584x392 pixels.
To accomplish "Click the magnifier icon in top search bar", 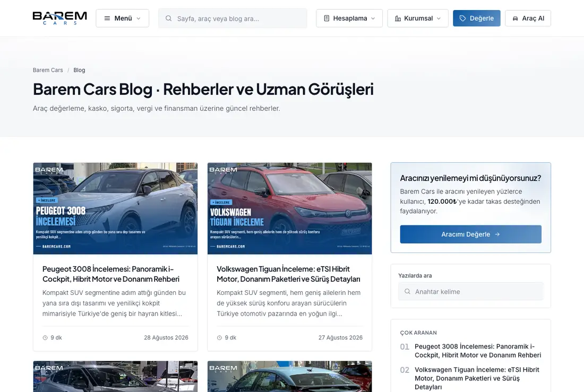I will click(x=168, y=18).
